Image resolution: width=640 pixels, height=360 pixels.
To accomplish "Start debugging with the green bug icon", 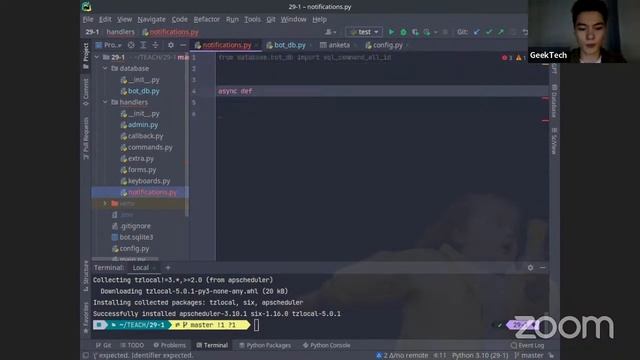I will tap(403, 32).
